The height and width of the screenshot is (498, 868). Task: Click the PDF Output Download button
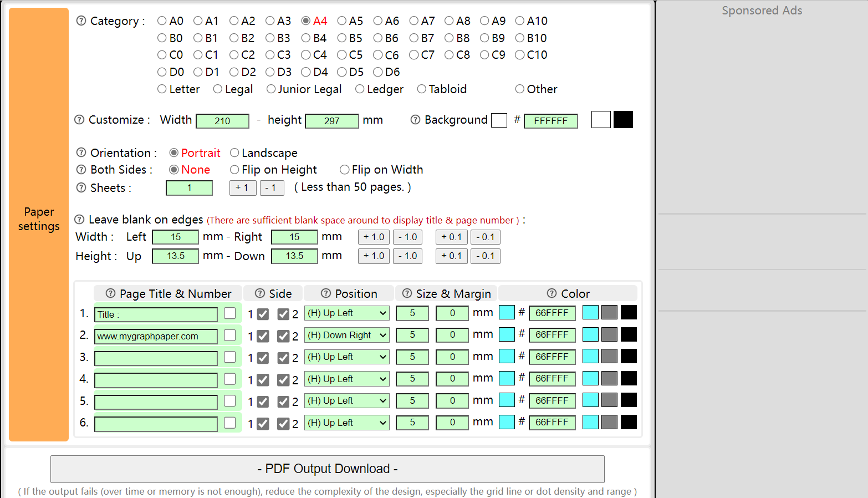327,469
